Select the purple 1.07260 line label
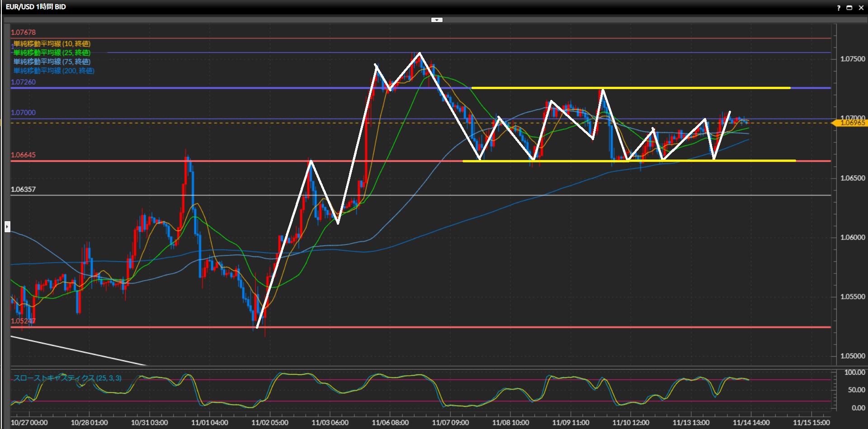Viewport: 868px width, 429px height. tap(23, 82)
